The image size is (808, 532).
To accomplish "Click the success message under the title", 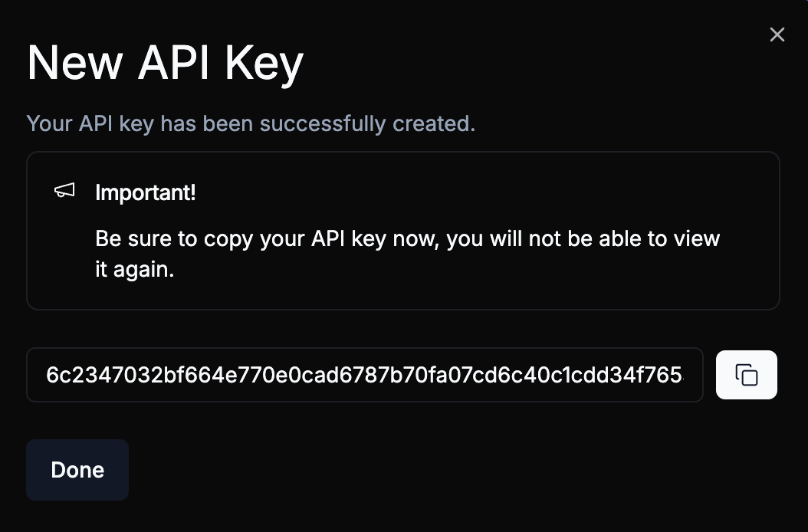I will (251, 123).
